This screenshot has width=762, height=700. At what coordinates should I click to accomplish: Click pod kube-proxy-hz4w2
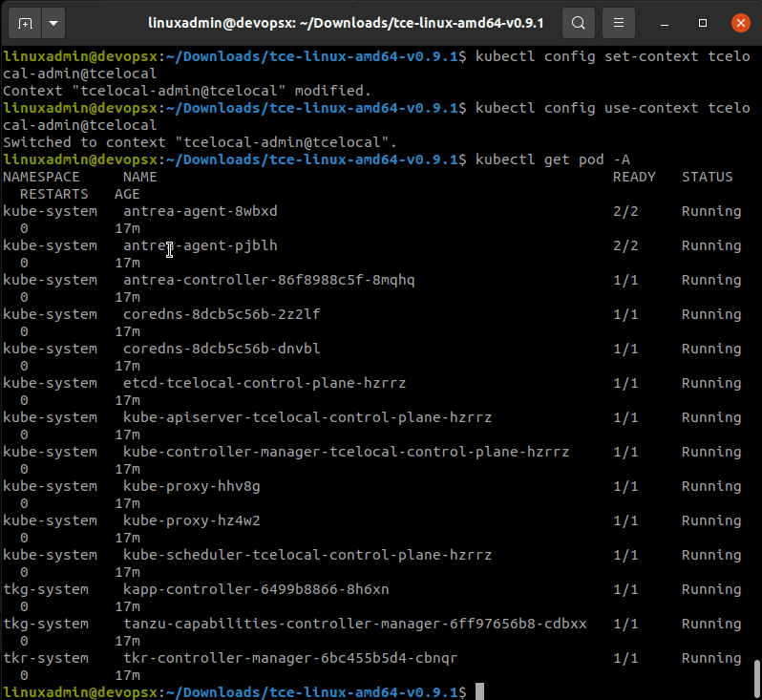192,520
